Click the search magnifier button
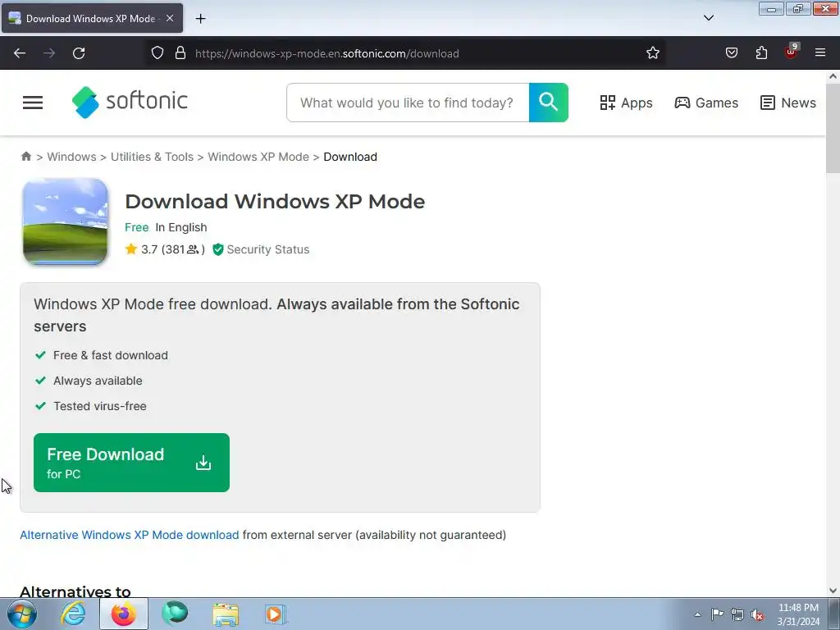Screen dimensions: 840x630 [x=548, y=103]
